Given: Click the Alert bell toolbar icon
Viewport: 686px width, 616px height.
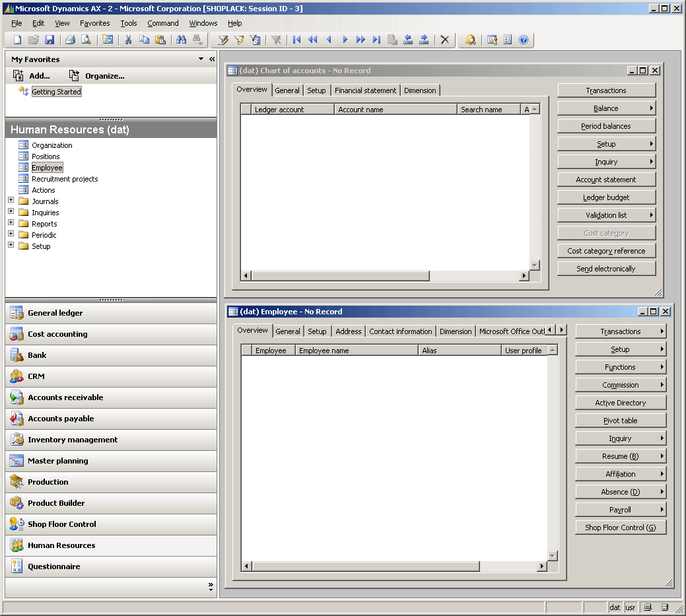Looking at the screenshot, I should point(470,40).
